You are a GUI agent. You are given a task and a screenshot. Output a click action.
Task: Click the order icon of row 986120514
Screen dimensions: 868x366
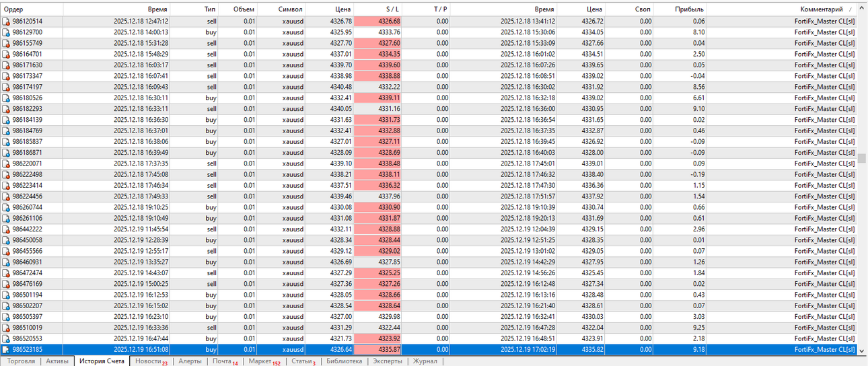[6, 22]
